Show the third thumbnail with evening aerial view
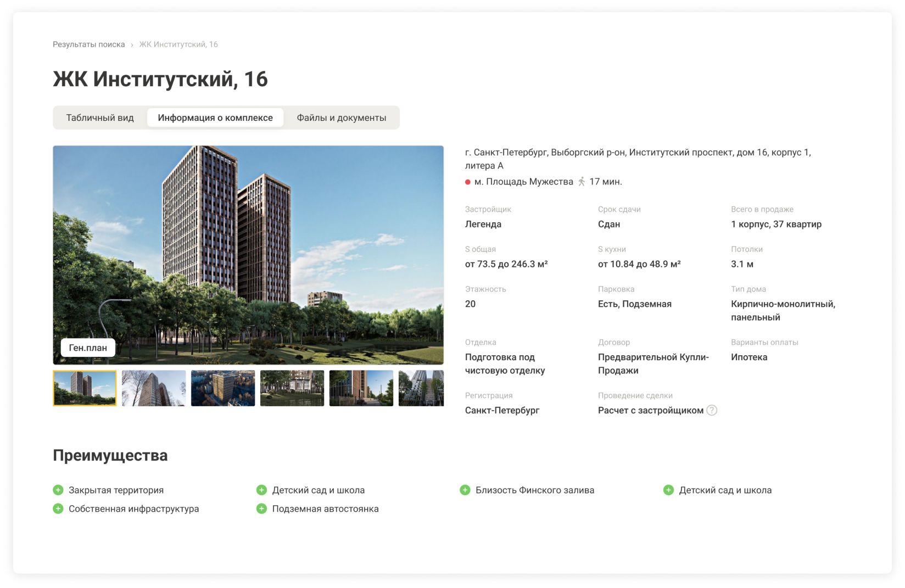Viewport: 905px width, 588px height. coord(223,388)
